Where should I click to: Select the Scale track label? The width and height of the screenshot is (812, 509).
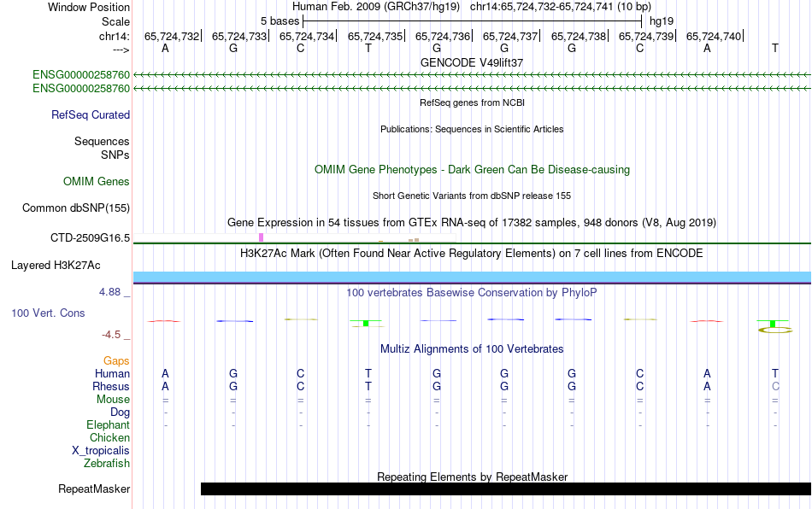[115, 21]
